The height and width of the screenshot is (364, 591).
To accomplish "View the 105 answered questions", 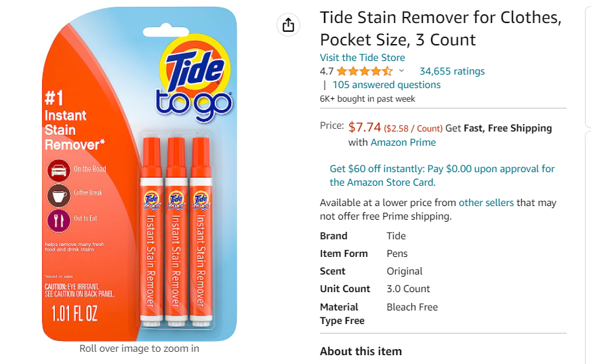I will 386,85.
